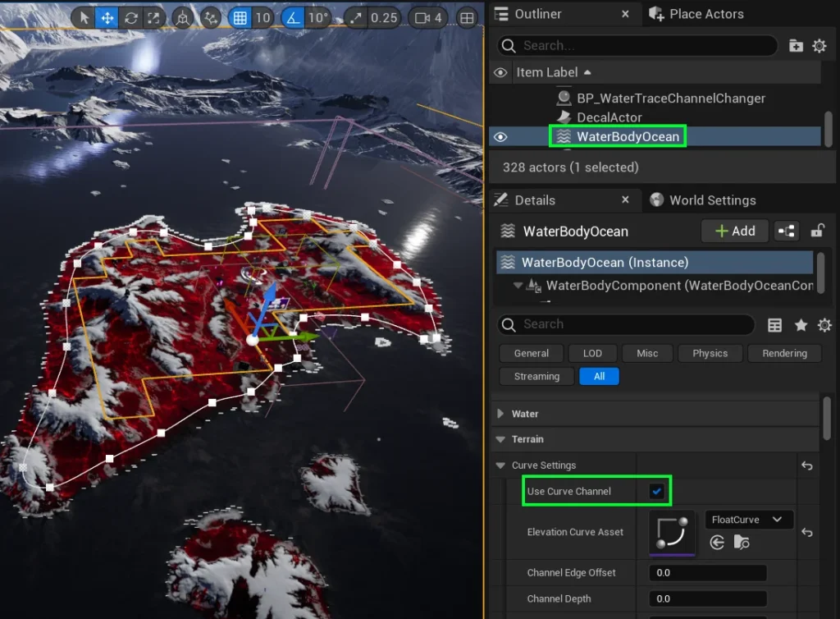Click the Add component button
This screenshot has width=840, height=619.
[734, 232]
